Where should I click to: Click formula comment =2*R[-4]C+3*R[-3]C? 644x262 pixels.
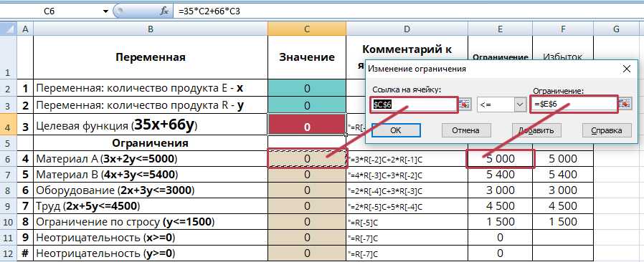tap(407, 191)
